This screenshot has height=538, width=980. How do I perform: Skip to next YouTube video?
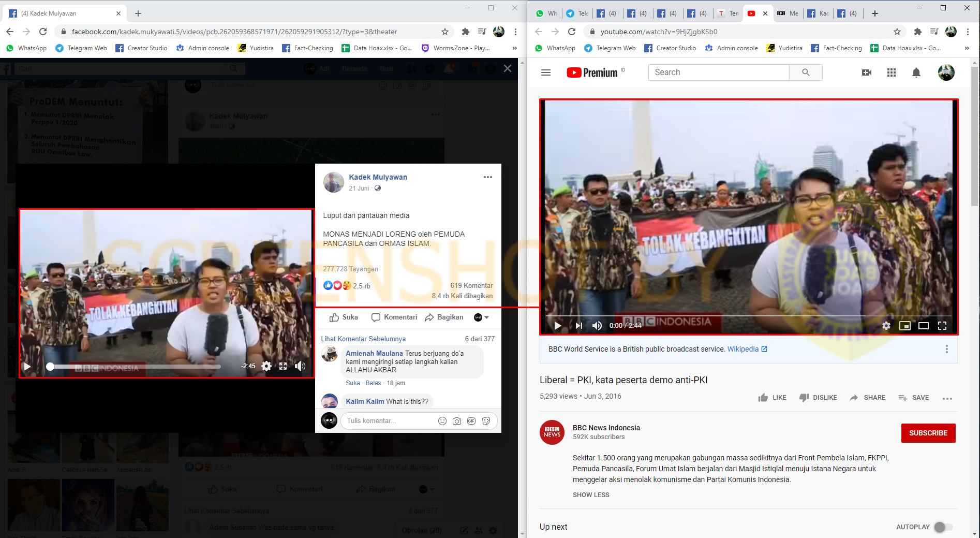point(578,326)
